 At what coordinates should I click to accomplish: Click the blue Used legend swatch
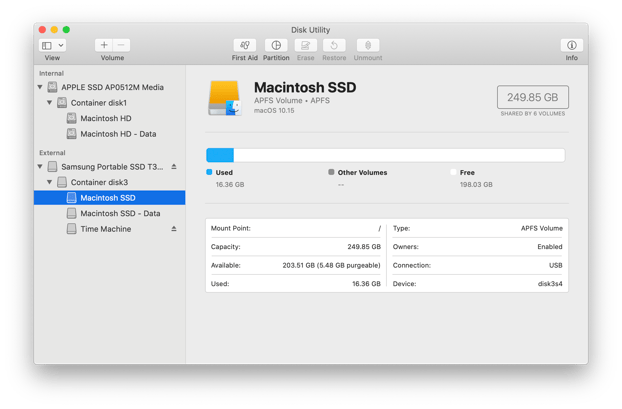coord(209,172)
